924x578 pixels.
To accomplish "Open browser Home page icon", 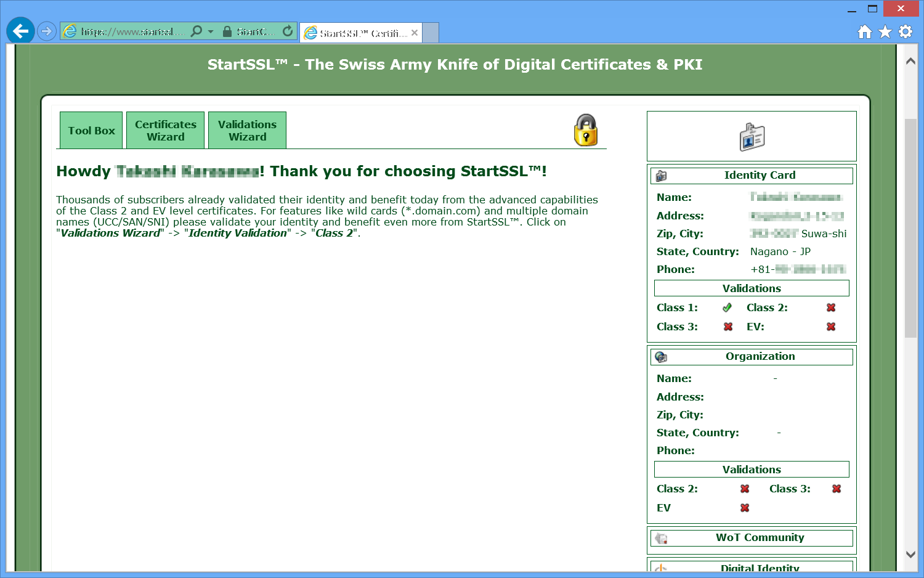I will coord(865,32).
